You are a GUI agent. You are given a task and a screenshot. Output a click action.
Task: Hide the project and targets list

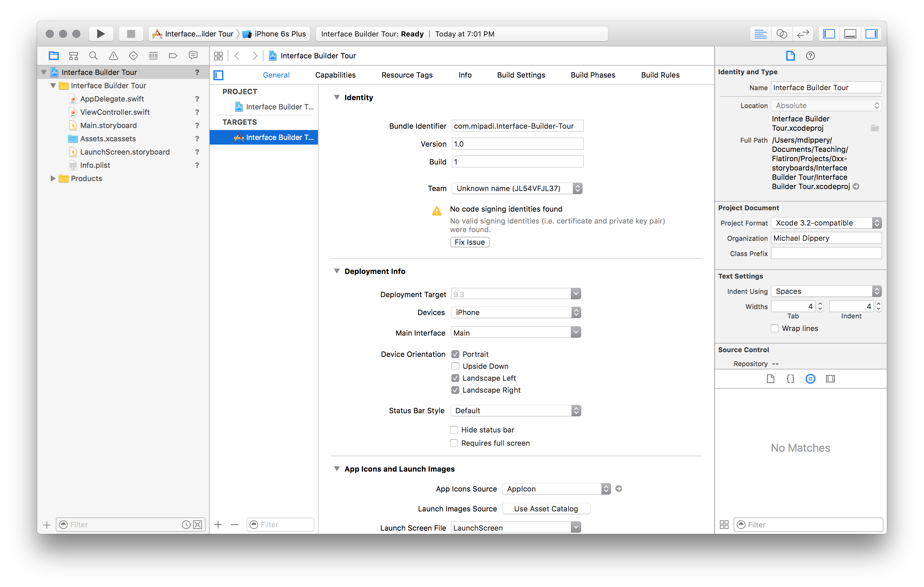(x=219, y=75)
